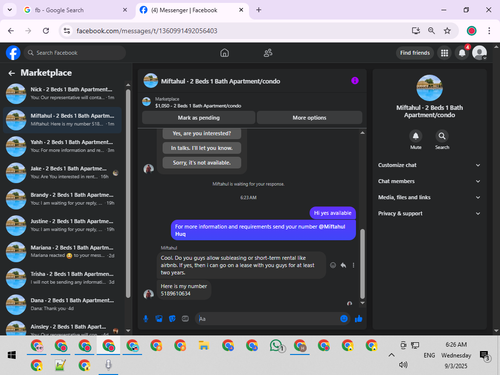The height and width of the screenshot is (375, 500).
Task: Click the Search Facebook field
Action: click(x=75, y=53)
